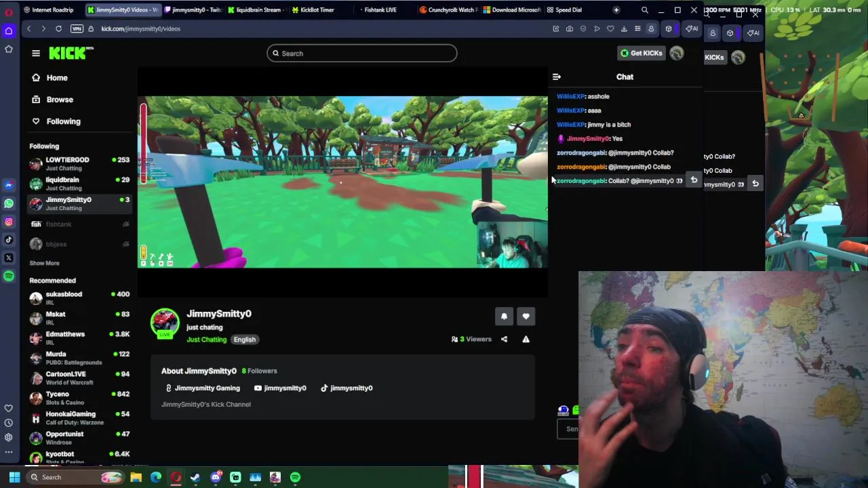Toggle the VPN badge in address bar
The height and width of the screenshot is (488, 868).
pyautogui.click(x=77, y=28)
